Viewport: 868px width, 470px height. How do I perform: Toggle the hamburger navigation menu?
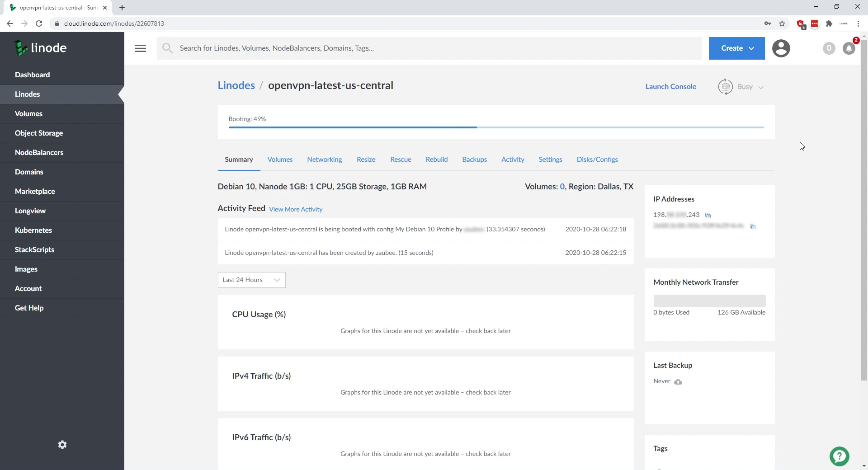pyautogui.click(x=141, y=48)
